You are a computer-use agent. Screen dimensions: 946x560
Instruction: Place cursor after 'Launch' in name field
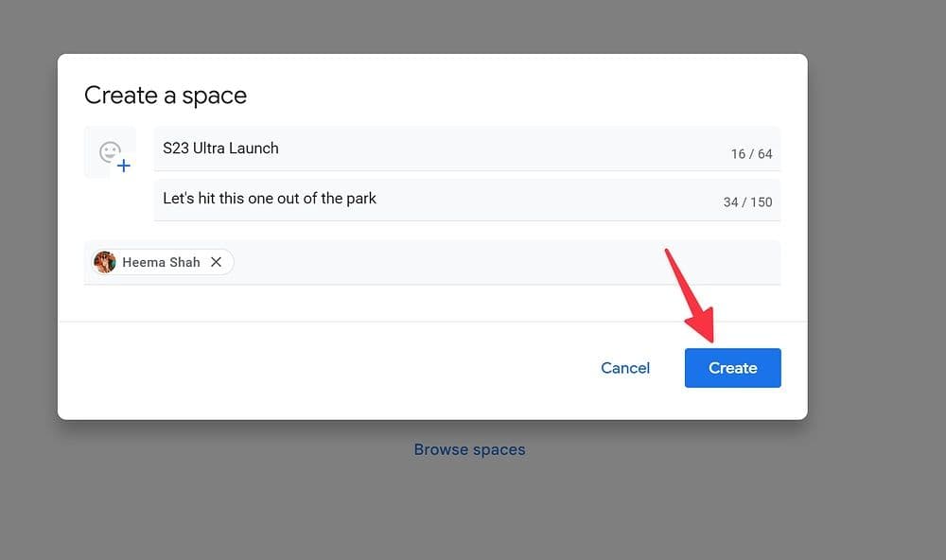[280, 149]
